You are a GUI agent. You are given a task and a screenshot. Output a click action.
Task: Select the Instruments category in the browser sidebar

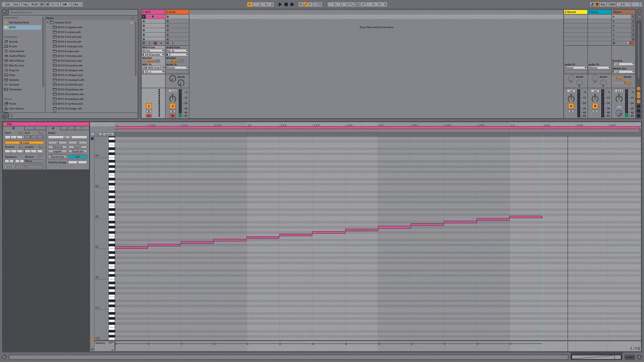pyautogui.click(x=17, y=51)
